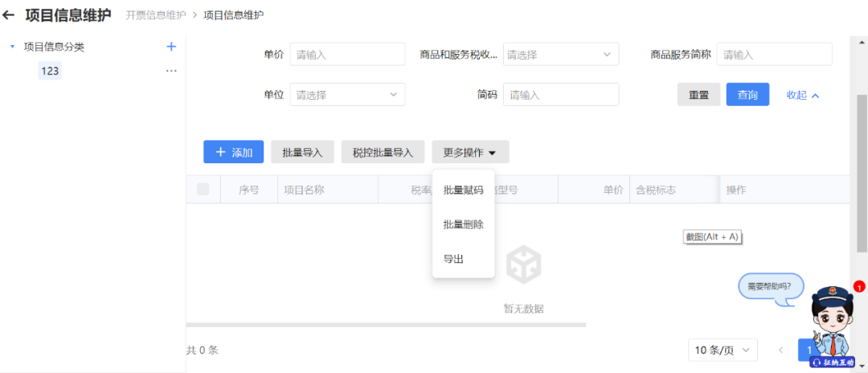Screen dimensions: 868x373
Task: Open the 10 条/页 page size dropdown
Action: (723, 350)
